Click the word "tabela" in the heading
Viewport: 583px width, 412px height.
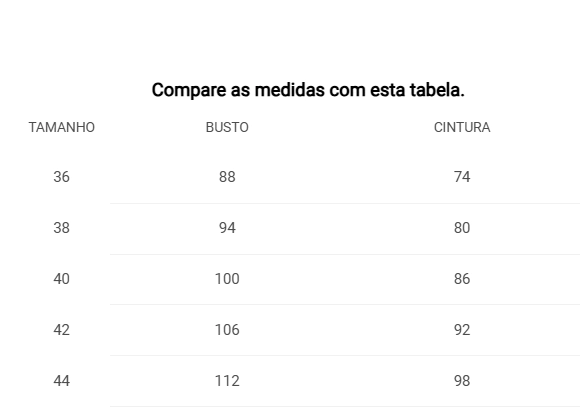435,90
